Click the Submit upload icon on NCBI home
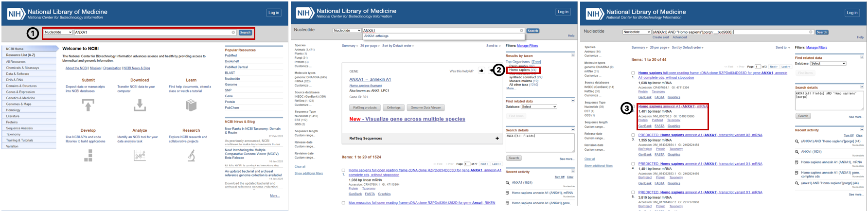This screenshot has width=868, height=212. pyautogui.click(x=88, y=105)
